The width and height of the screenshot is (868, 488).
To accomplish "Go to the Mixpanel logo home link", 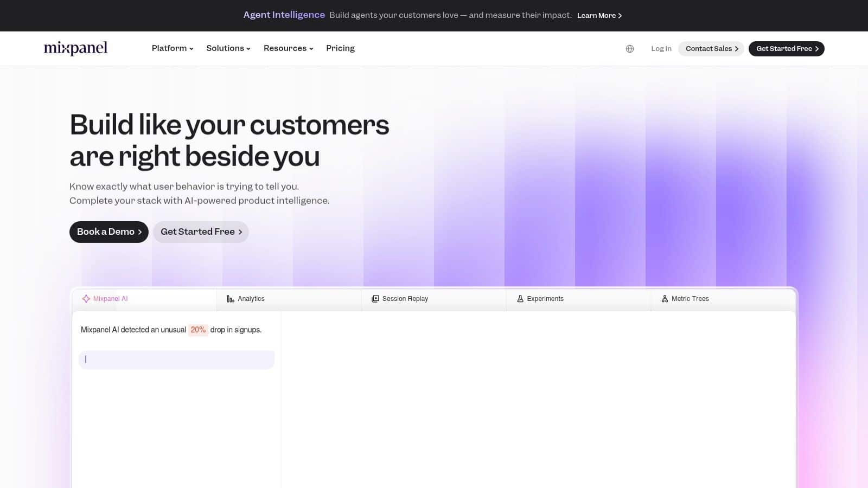I will tap(75, 48).
